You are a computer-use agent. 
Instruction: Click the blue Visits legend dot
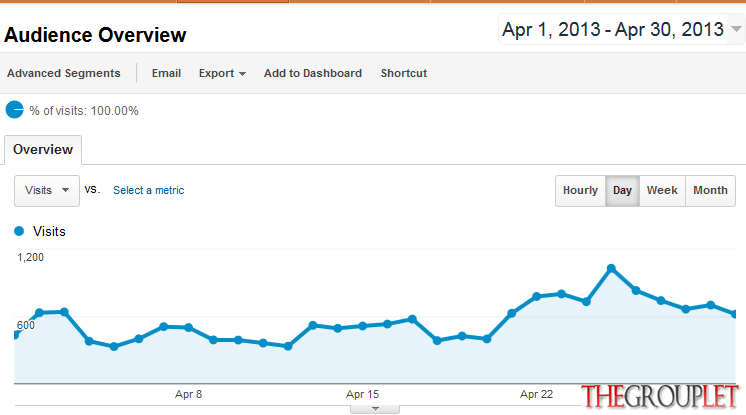click(19, 231)
